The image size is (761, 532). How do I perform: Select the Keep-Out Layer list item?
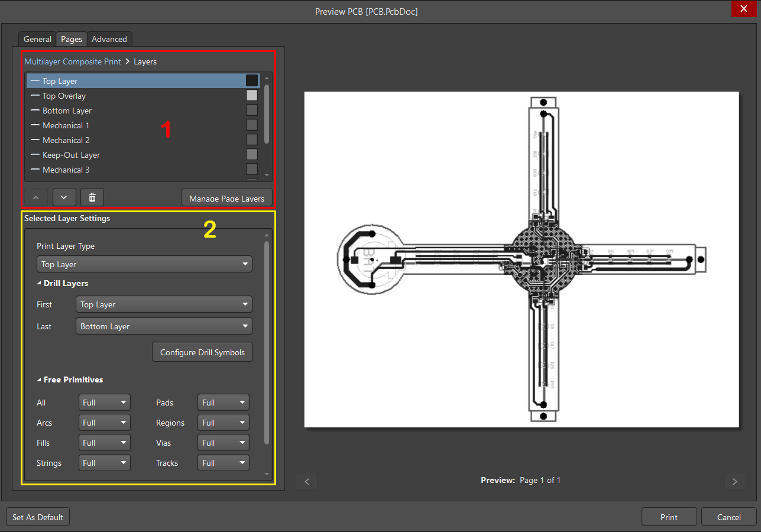71,155
